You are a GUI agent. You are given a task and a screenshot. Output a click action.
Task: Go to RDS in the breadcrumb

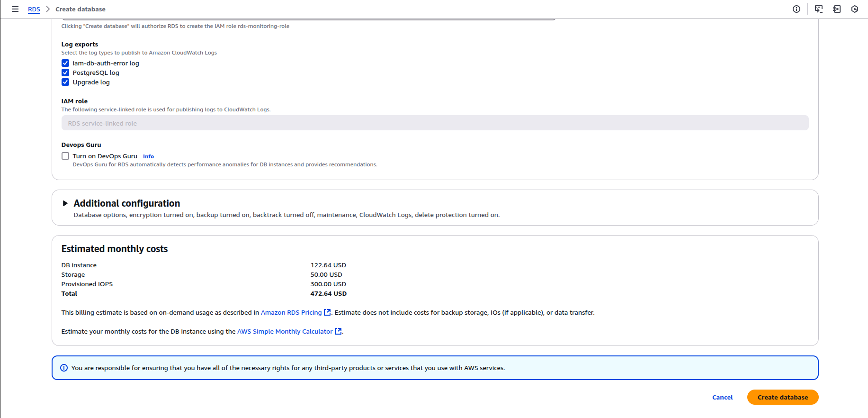coord(34,9)
